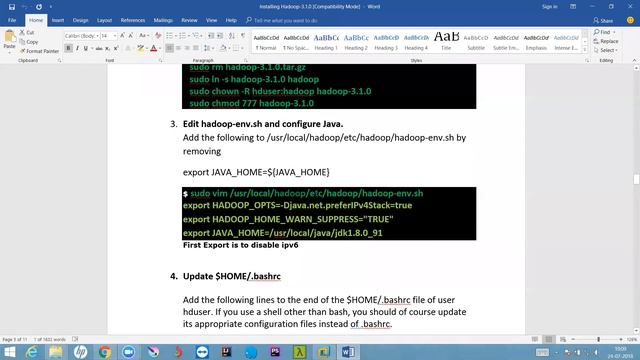The height and width of the screenshot is (360, 640).
Task: Switch to the Insert tab
Action: [58, 20]
